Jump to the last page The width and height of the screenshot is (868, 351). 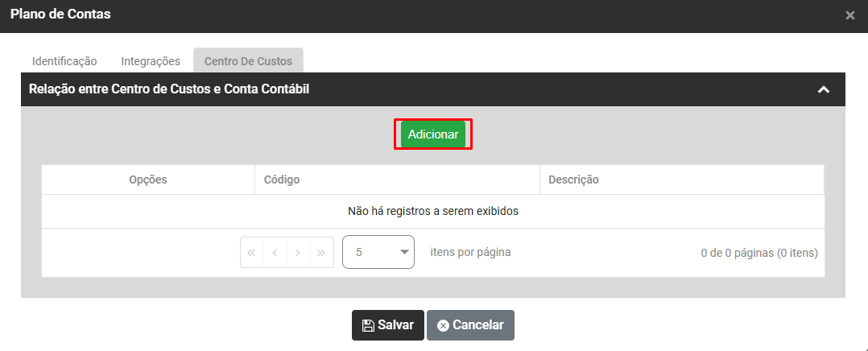321,253
